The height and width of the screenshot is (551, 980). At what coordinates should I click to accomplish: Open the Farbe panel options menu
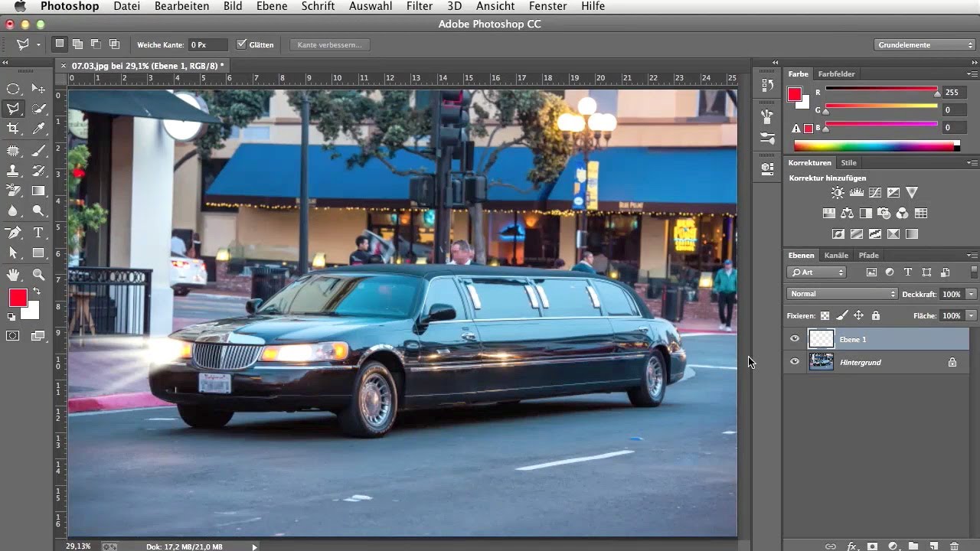point(972,74)
